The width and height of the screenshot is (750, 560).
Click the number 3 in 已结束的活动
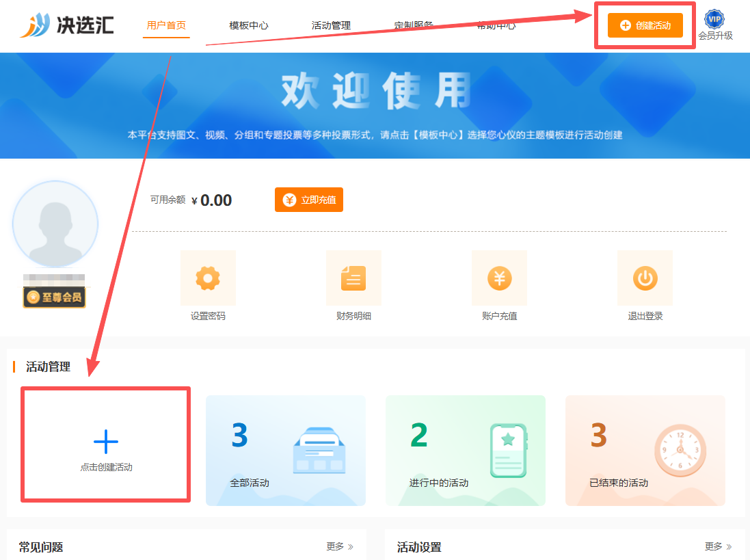click(599, 435)
